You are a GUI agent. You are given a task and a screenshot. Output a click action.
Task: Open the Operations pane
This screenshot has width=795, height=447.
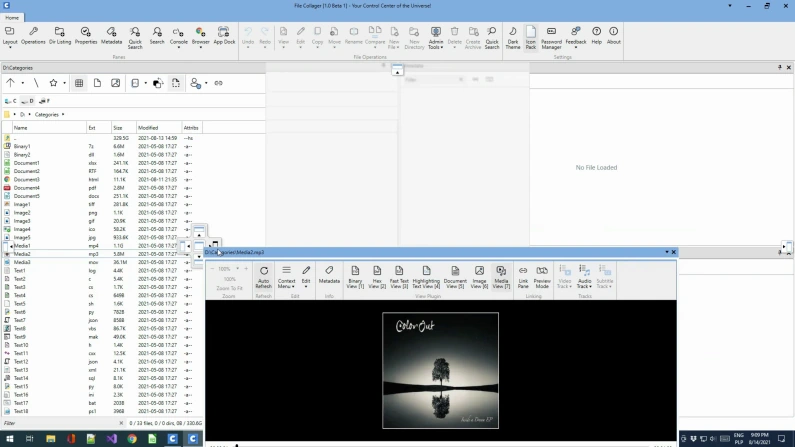(x=33, y=36)
